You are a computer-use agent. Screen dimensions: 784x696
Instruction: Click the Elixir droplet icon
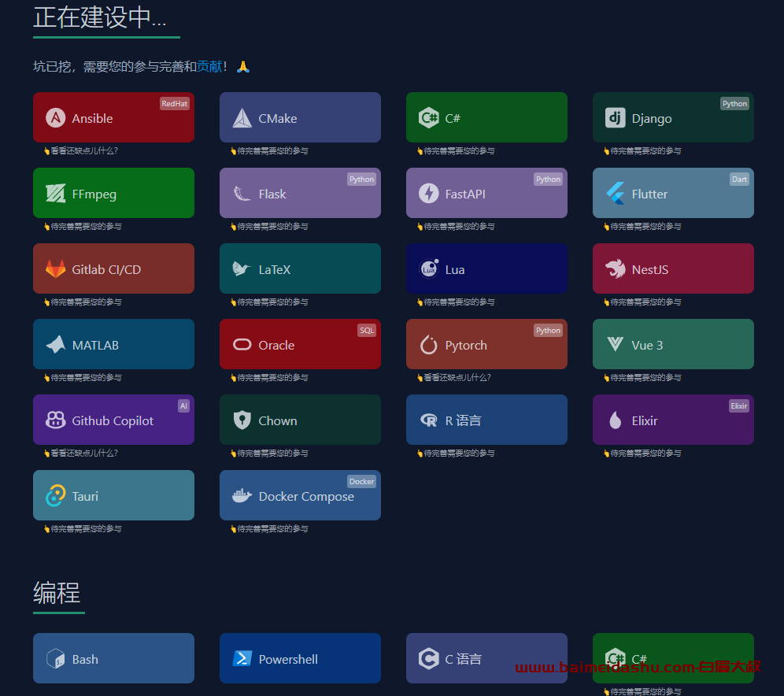(615, 420)
